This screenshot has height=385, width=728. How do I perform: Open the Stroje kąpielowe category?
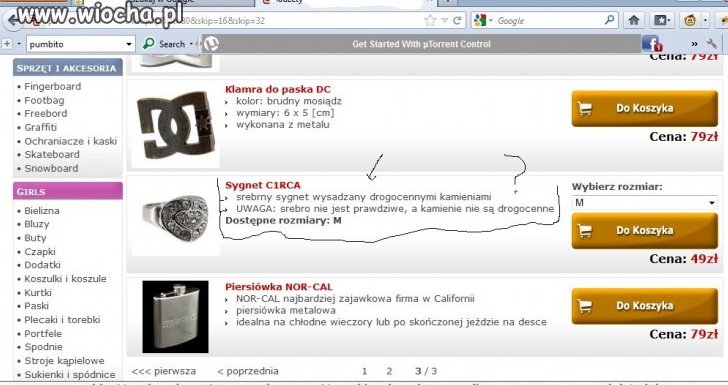click(64, 360)
